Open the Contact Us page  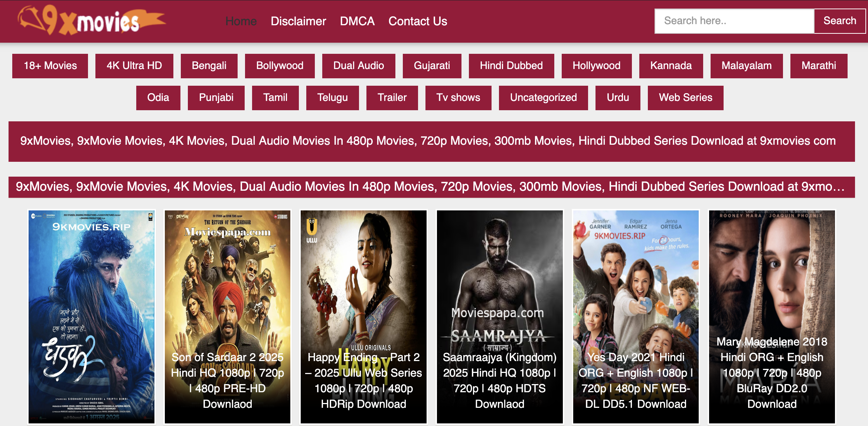click(418, 21)
